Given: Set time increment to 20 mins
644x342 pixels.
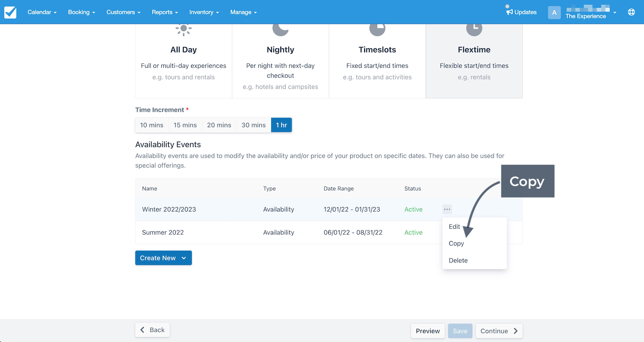Looking at the screenshot, I should point(219,125).
